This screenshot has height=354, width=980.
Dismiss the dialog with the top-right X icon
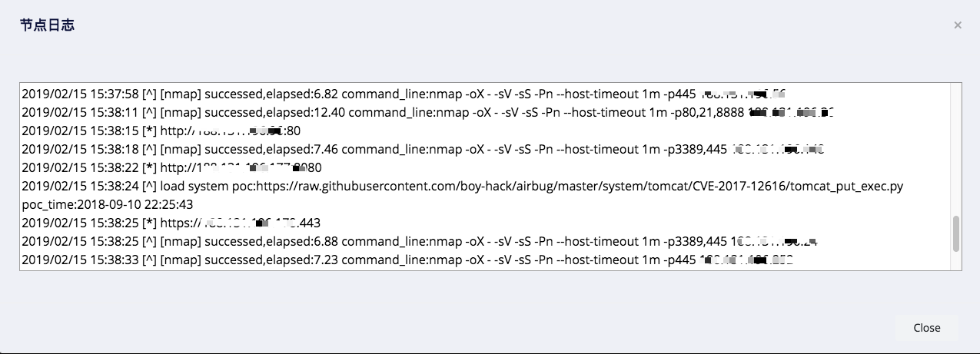click(958, 25)
